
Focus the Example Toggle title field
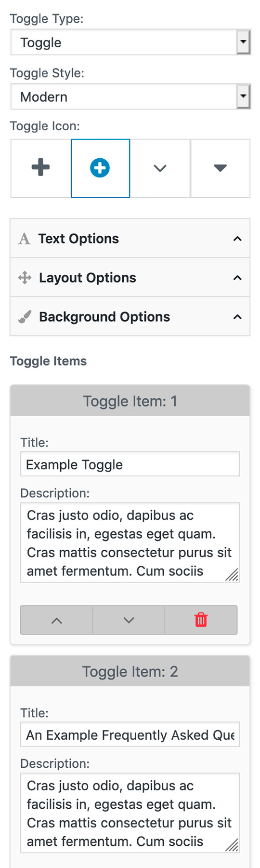(130, 464)
